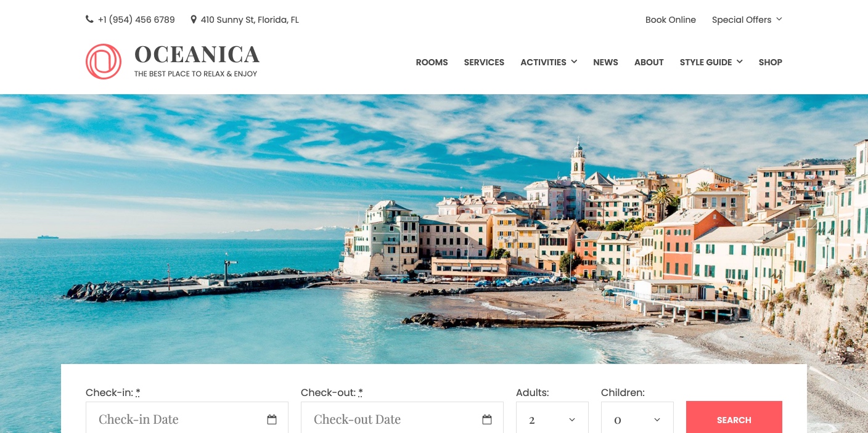Focus the Check-in Date field
The image size is (868, 433).
pos(187,419)
